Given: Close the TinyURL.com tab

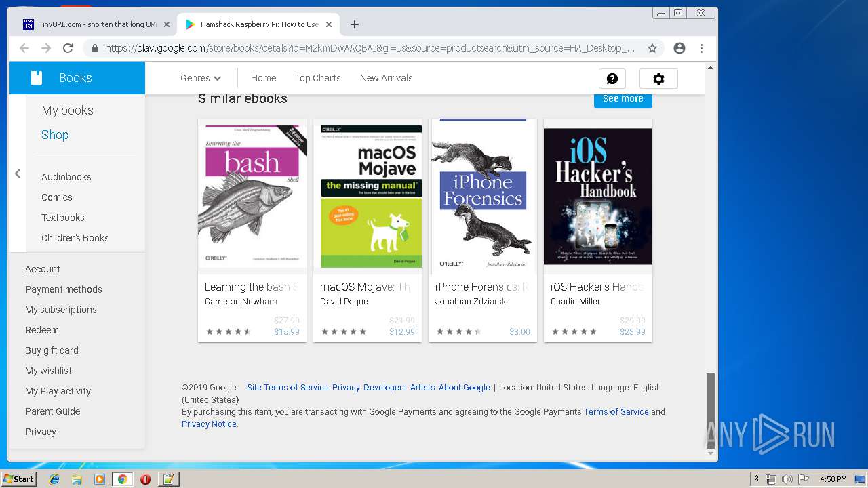Looking at the screenshot, I should pyautogui.click(x=167, y=24).
